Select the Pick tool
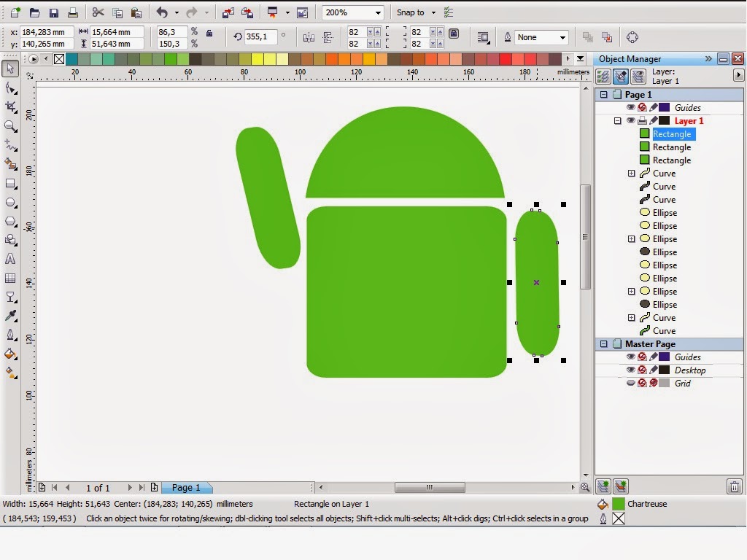Image resolution: width=747 pixels, height=560 pixels. pyautogui.click(x=10, y=68)
